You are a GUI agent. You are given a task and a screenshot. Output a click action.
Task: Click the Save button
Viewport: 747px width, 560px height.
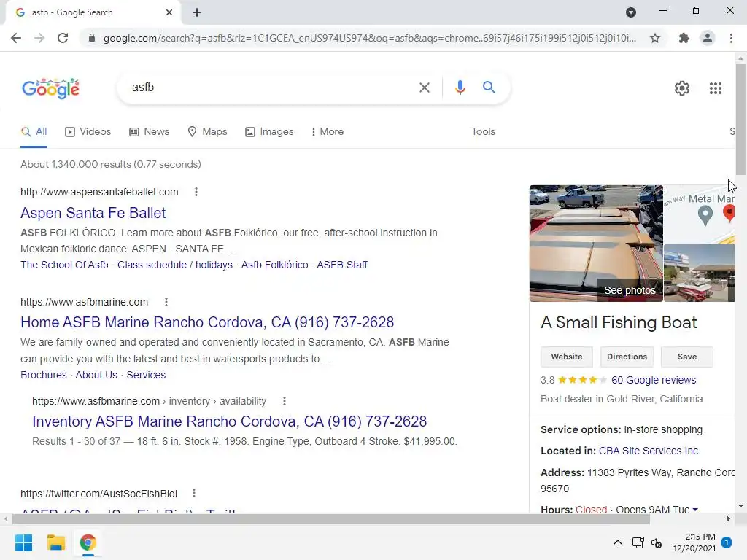687,357
